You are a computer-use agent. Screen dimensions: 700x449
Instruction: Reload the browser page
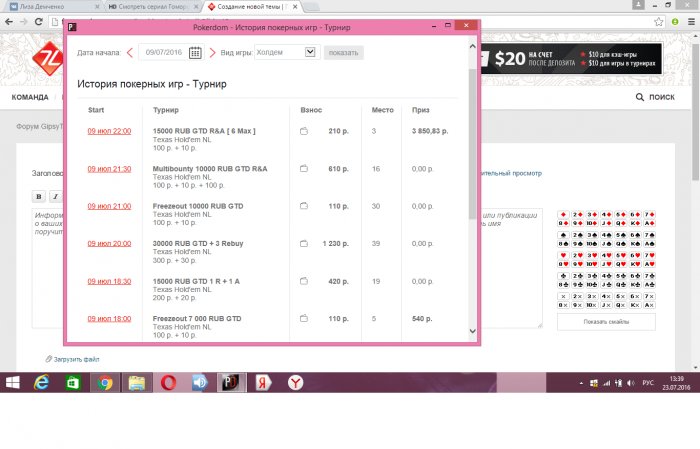pyautogui.click(x=38, y=22)
